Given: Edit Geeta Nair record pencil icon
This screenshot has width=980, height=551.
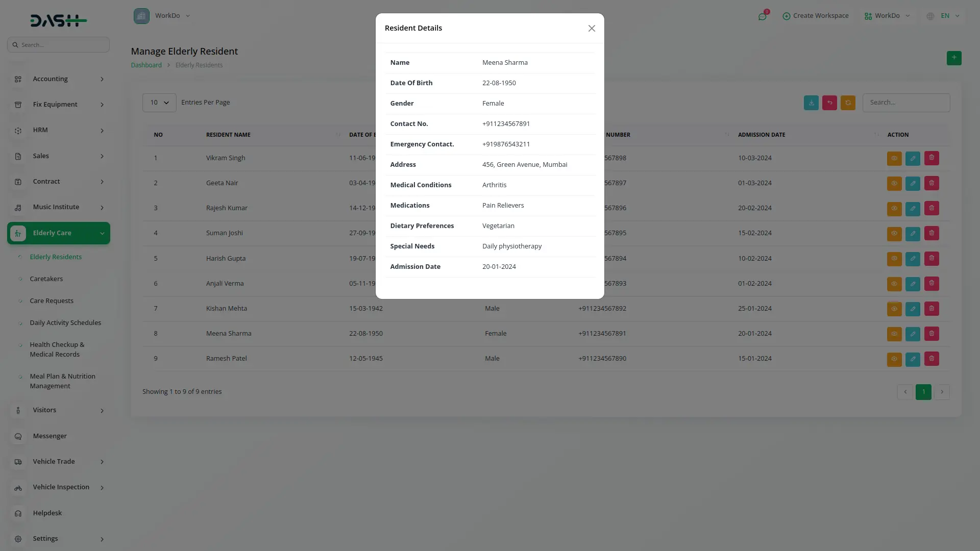Looking at the screenshot, I should click(913, 183).
